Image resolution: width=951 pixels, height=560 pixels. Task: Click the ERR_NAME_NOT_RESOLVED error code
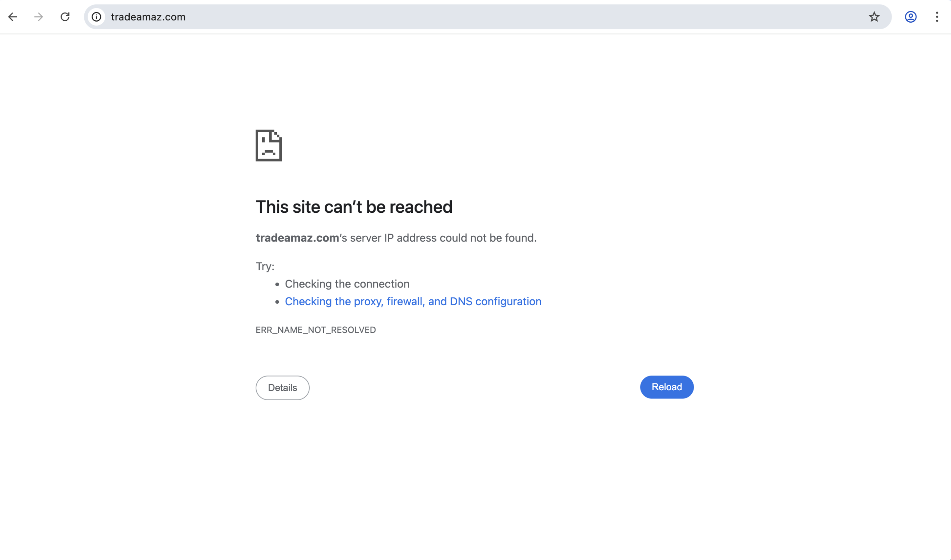[315, 330]
